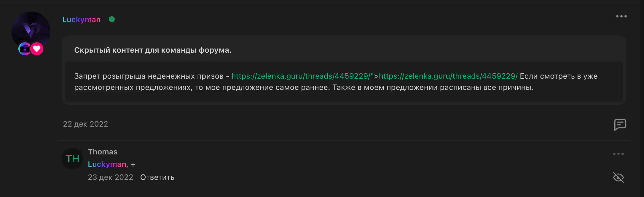This screenshot has width=644, height=197.
Task: Open the Thomas username in the comment
Action: click(103, 152)
